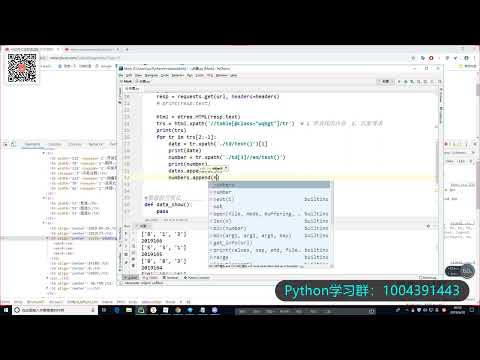Open the Window menu in PyCharm

point(222,75)
